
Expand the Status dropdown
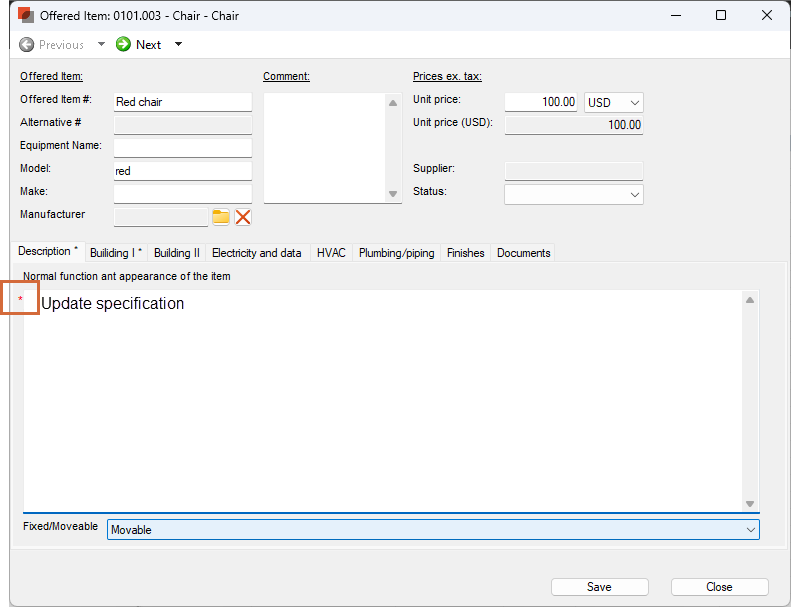point(574,195)
